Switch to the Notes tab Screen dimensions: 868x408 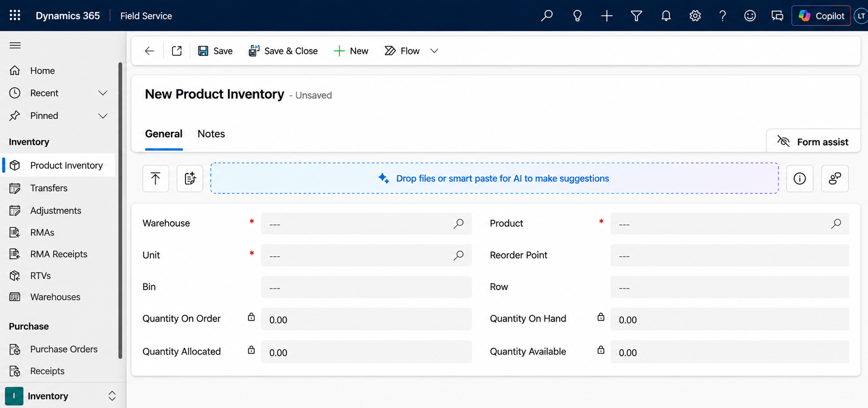[x=211, y=134]
